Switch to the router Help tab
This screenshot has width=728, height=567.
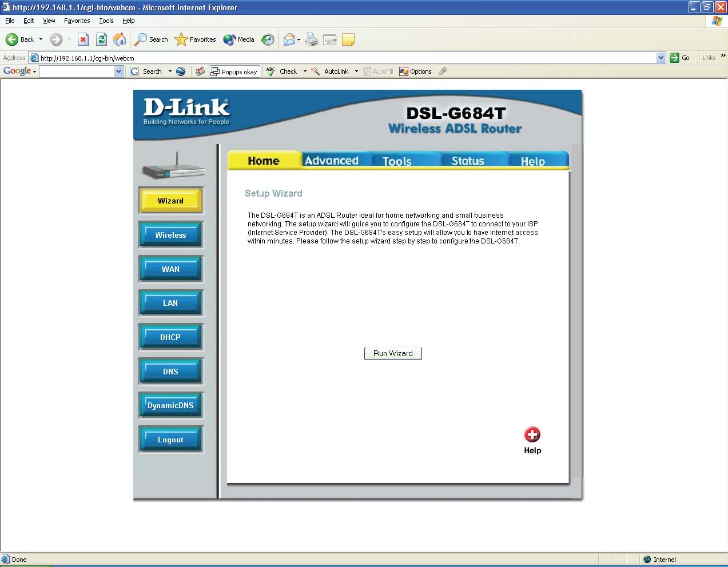(x=533, y=161)
